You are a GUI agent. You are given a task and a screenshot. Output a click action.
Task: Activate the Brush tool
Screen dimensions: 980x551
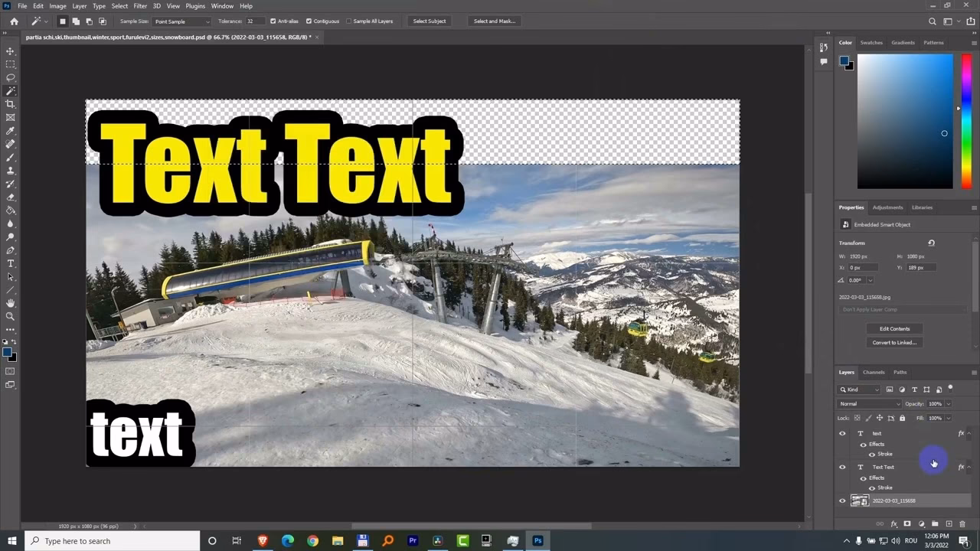point(10,157)
